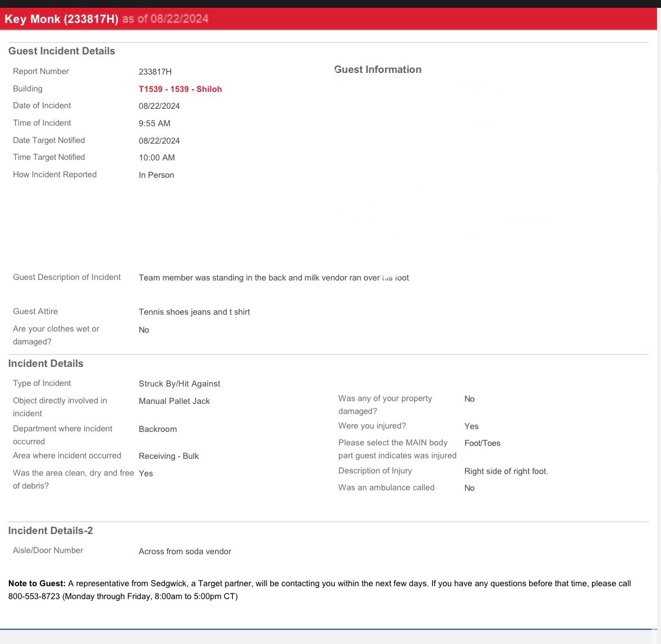Click the Receiving - Bulk area value
Viewport: 661px width, 644px height.
(x=168, y=456)
